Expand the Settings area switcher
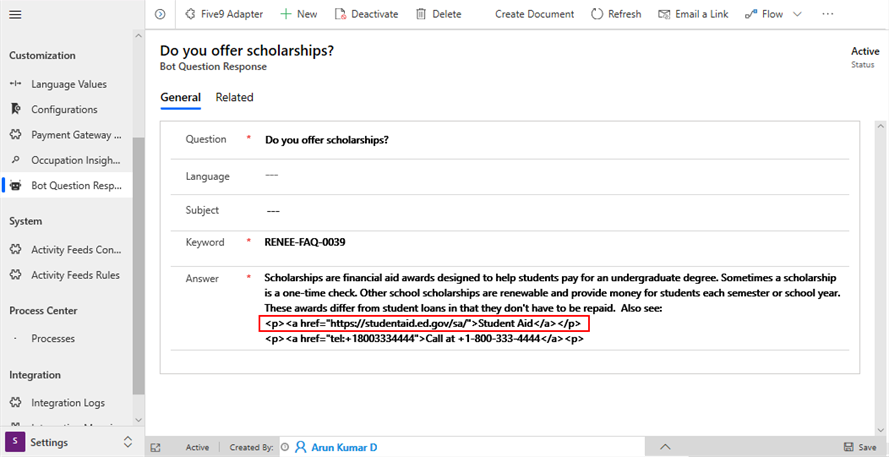The width and height of the screenshot is (889, 457). 127,442
